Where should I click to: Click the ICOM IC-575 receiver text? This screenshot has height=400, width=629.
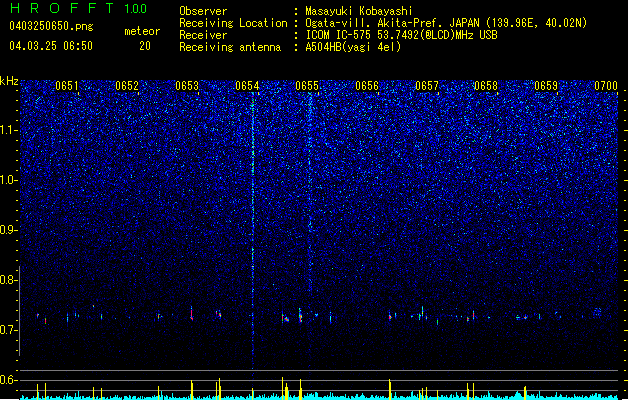401,35
